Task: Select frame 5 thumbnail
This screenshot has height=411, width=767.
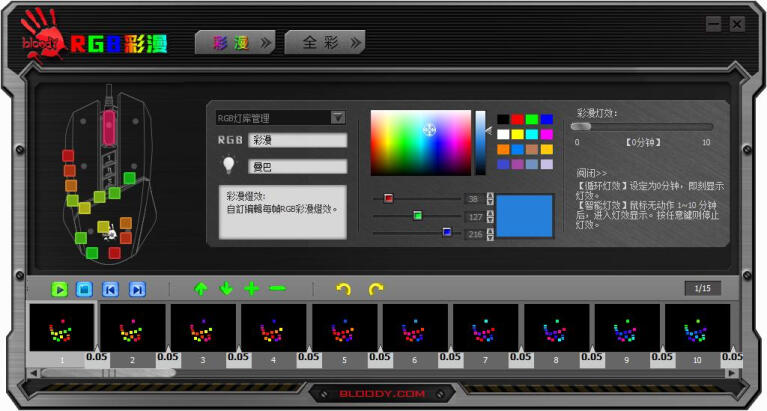Action: [x=344, y=327]
